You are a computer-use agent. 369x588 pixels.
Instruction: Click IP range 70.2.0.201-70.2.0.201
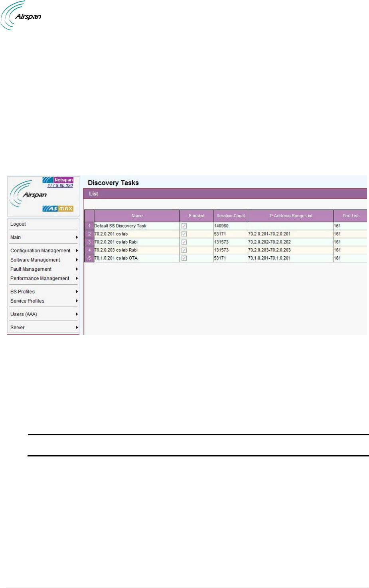tap(269, 234)
